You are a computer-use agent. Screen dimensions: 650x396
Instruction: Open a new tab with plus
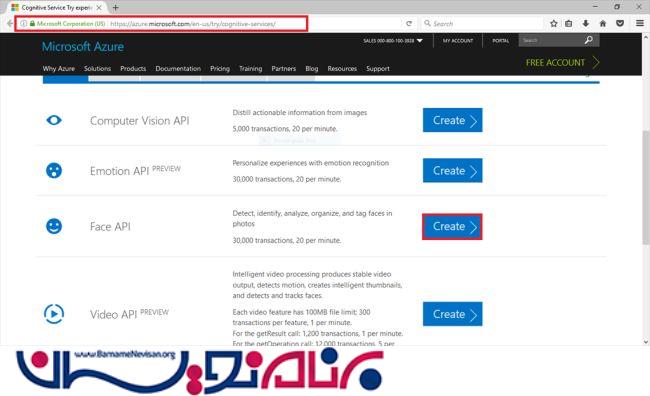[x=115, y=7]
